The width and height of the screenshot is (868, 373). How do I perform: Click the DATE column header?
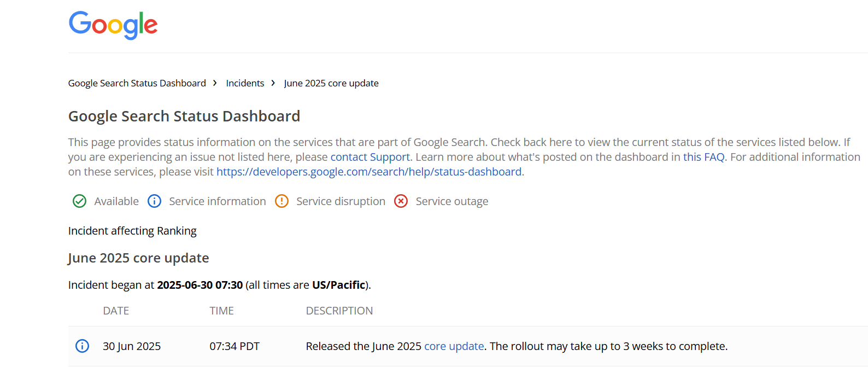(116, 311)
